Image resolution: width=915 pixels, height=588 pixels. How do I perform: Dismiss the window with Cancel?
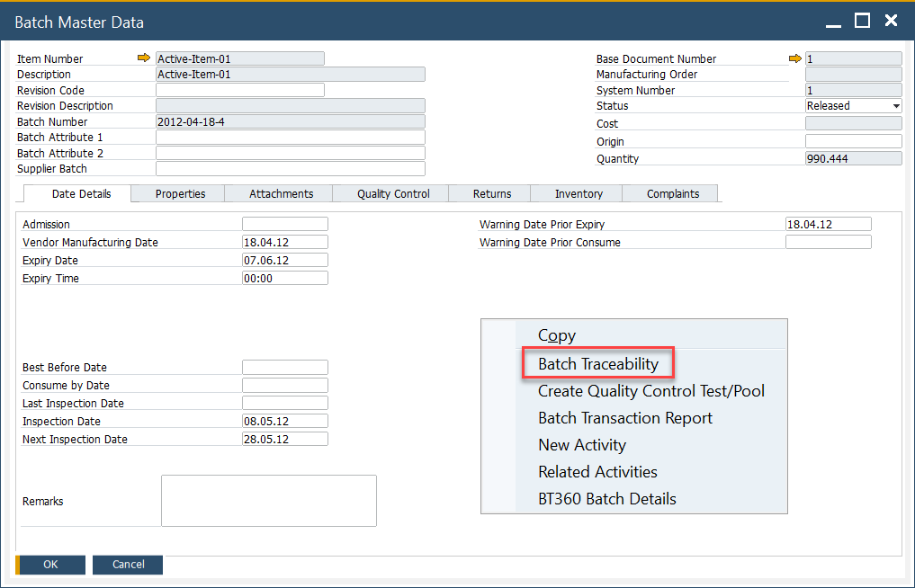[127, 565]
